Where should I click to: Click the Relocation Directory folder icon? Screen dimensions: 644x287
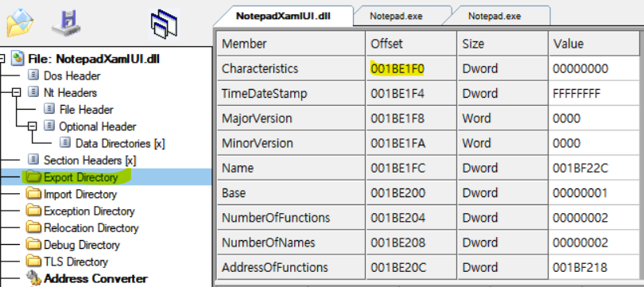(x=33, y=227)
